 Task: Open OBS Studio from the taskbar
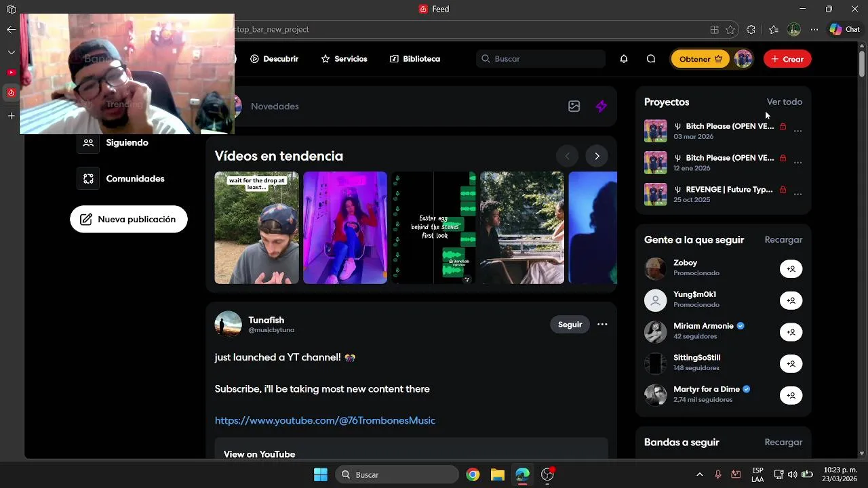[x=547, y=474]
